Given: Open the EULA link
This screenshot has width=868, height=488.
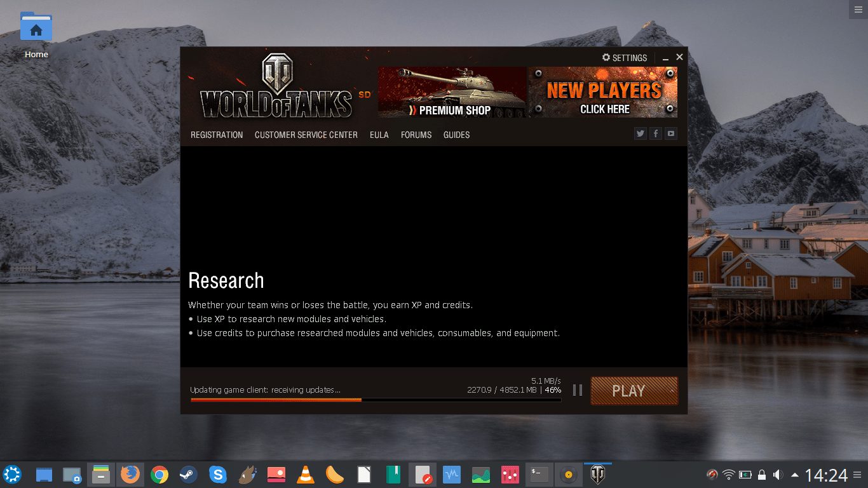Looking at the screenshot, I should (x=379, y=135).
